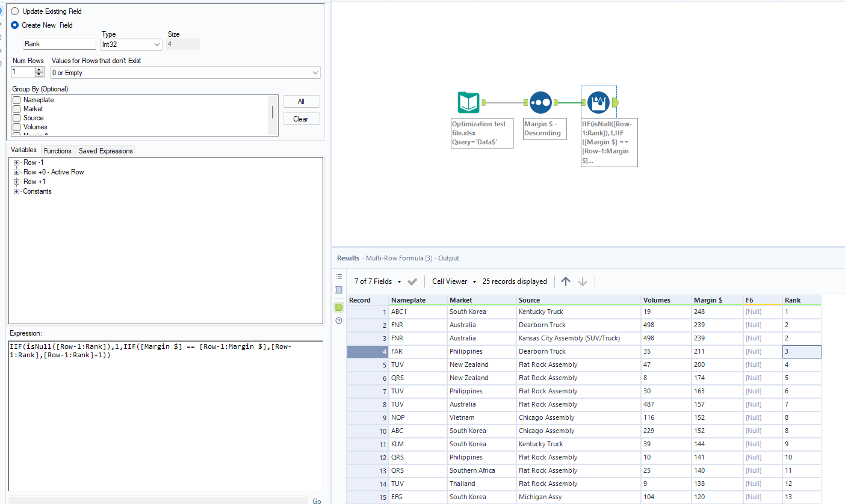The image size is (845, 504).
Task: Switch to the Functions tab
Action: [x=58, y=150]
